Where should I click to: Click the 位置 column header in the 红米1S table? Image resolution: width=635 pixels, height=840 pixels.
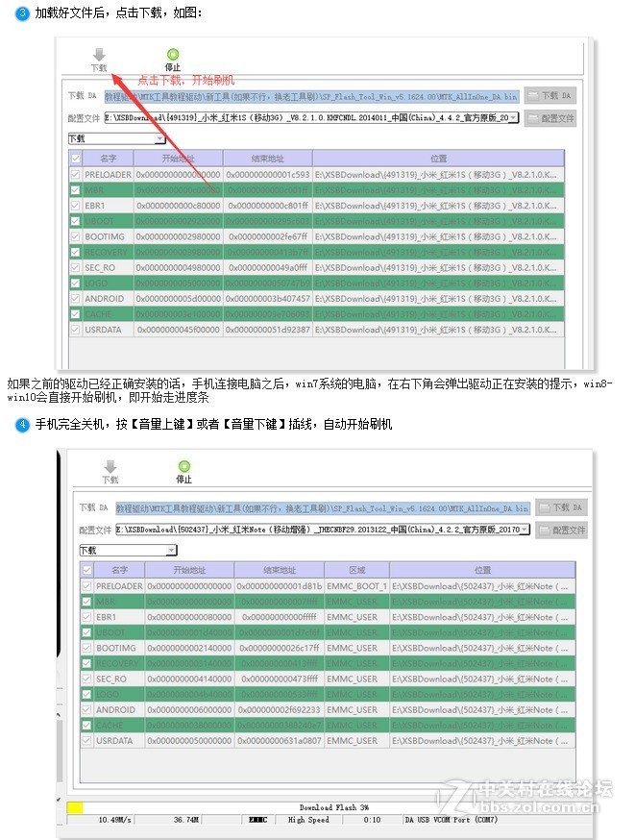(438, 159)
